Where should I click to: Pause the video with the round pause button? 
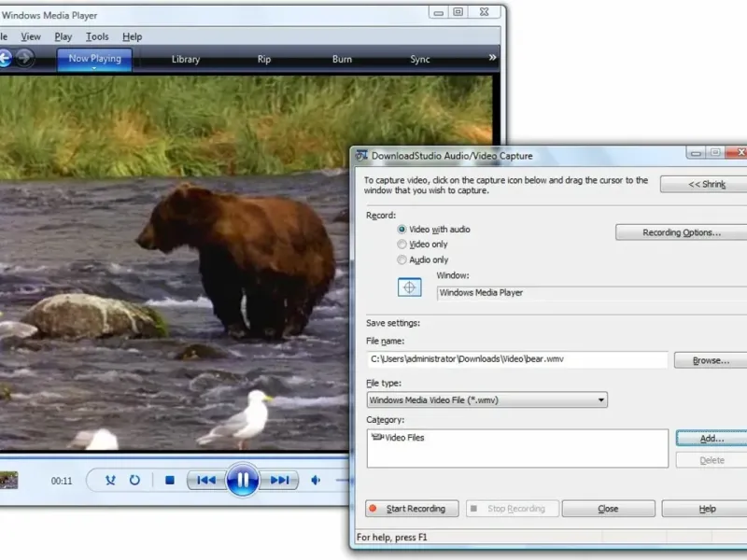[x=242, y=480]
